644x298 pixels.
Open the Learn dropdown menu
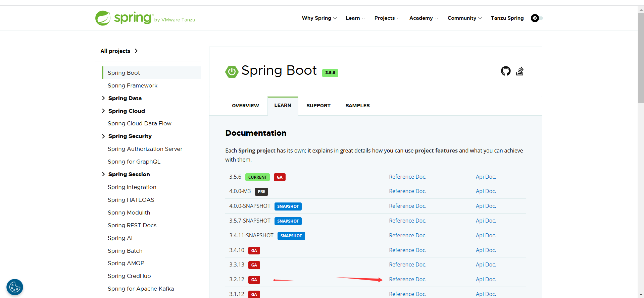tap(355, 18)
